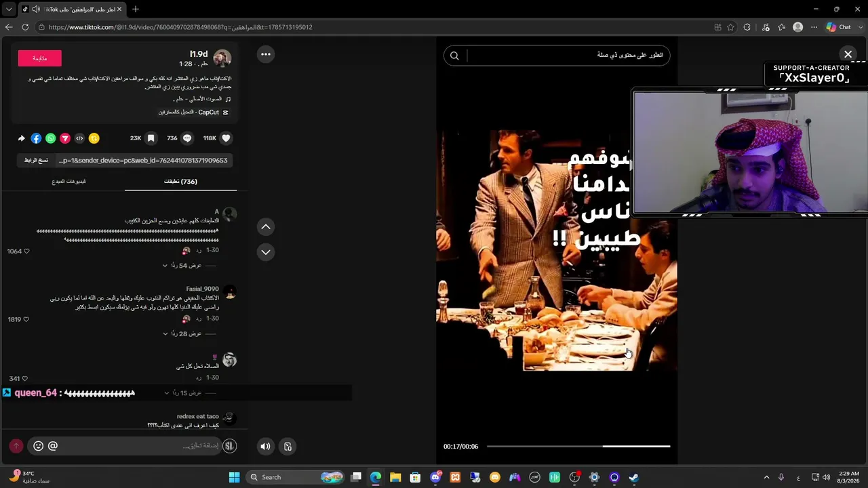The width and height of the screenshot is (868, 488).
Task: Open the auto-scroll phone icon button
Action: [288, 446]
